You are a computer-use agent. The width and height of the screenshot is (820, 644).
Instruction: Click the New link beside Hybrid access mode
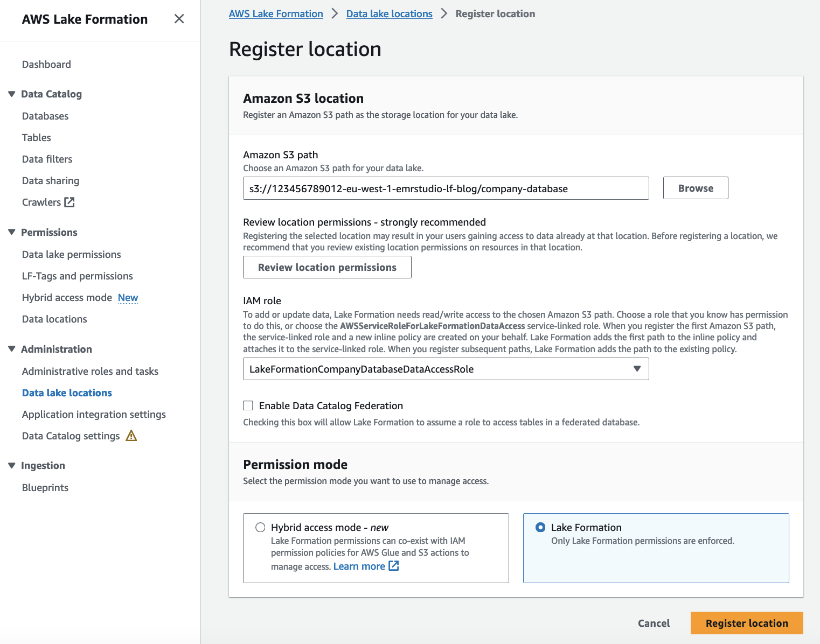coord(128,297)
